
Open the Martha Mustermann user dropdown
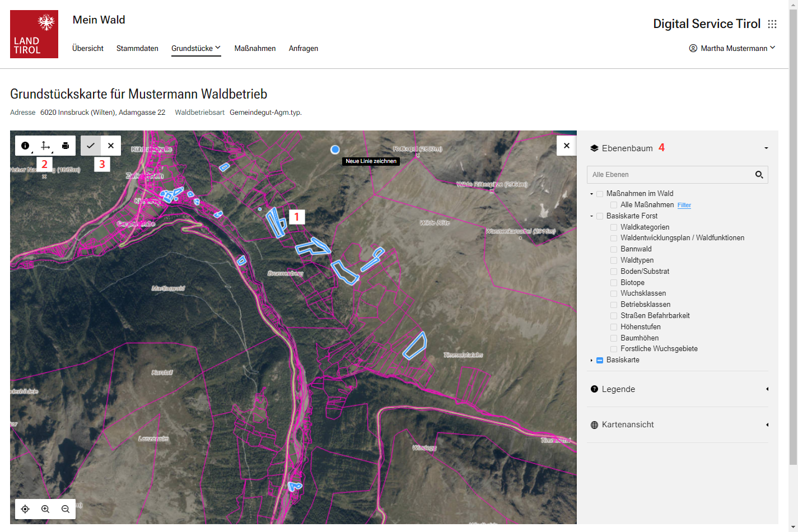point(732,48)
